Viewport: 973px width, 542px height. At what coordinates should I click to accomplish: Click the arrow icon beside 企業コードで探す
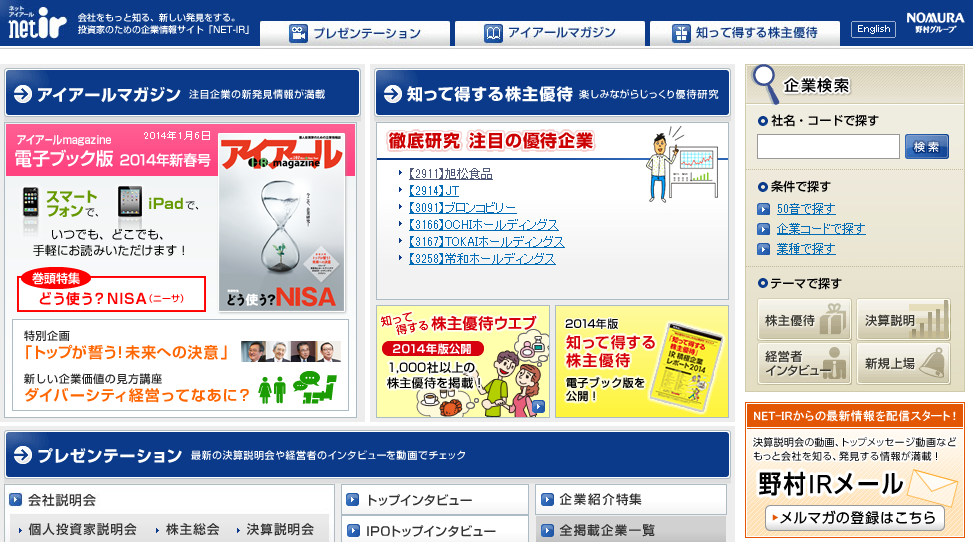click(x=764, y=229)
